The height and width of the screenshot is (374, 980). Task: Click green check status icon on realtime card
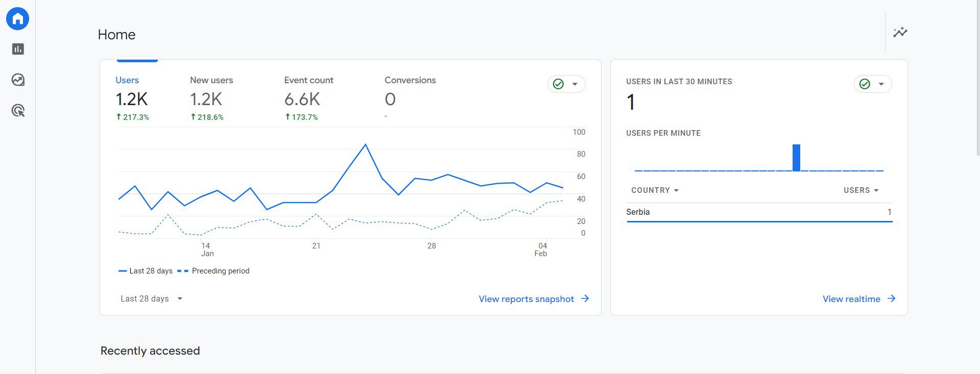865,84
